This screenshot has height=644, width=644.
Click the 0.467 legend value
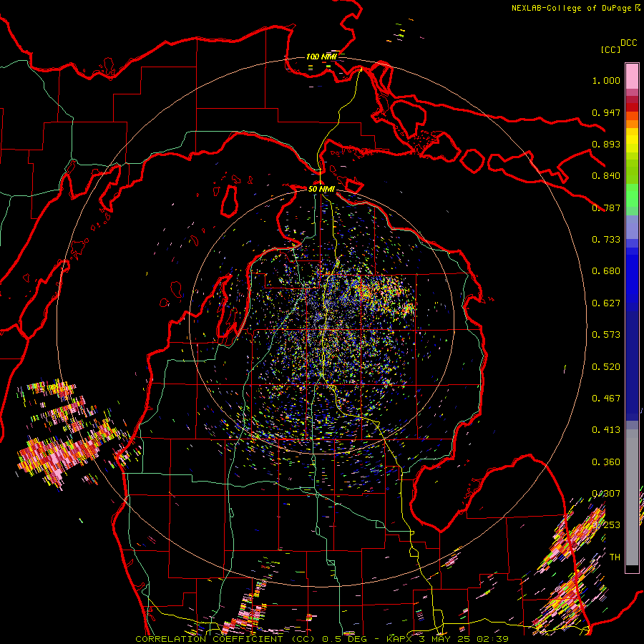[x=606, y=399]
